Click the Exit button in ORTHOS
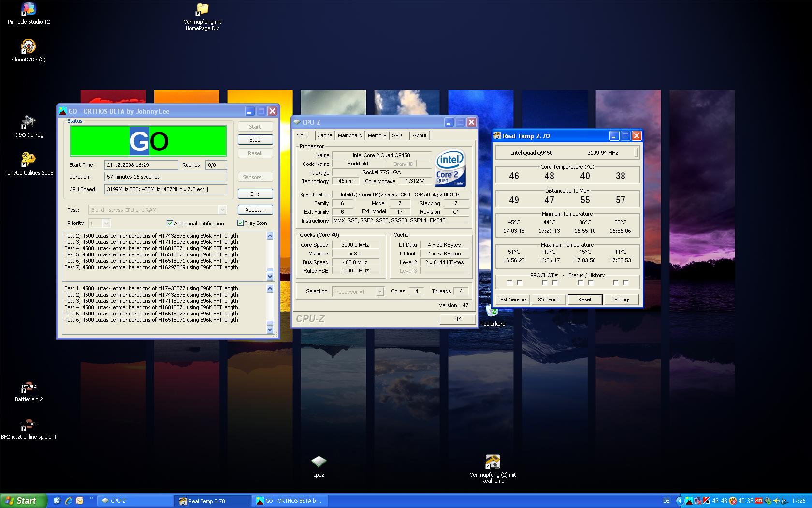812x508 pixels. tap(255, 194)
